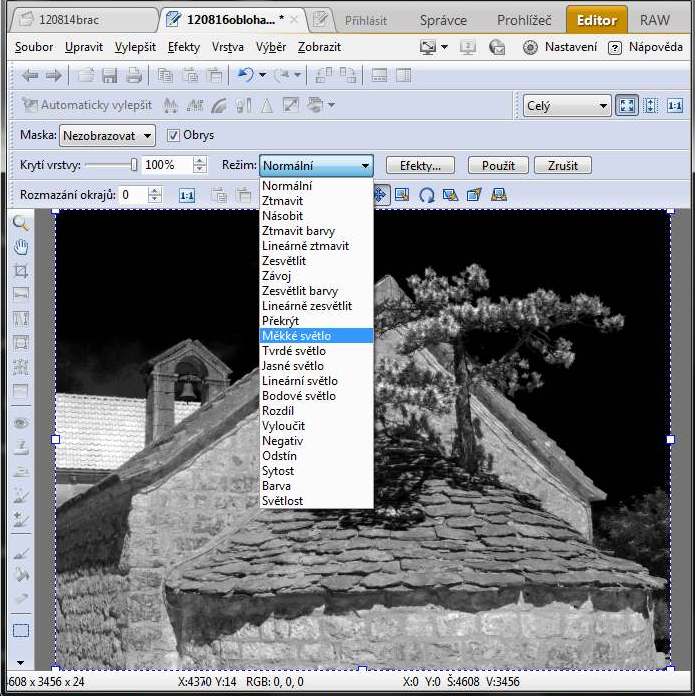Click the Efekty... button
Screen dimensions: 695x696
click(x=420, y=166)
